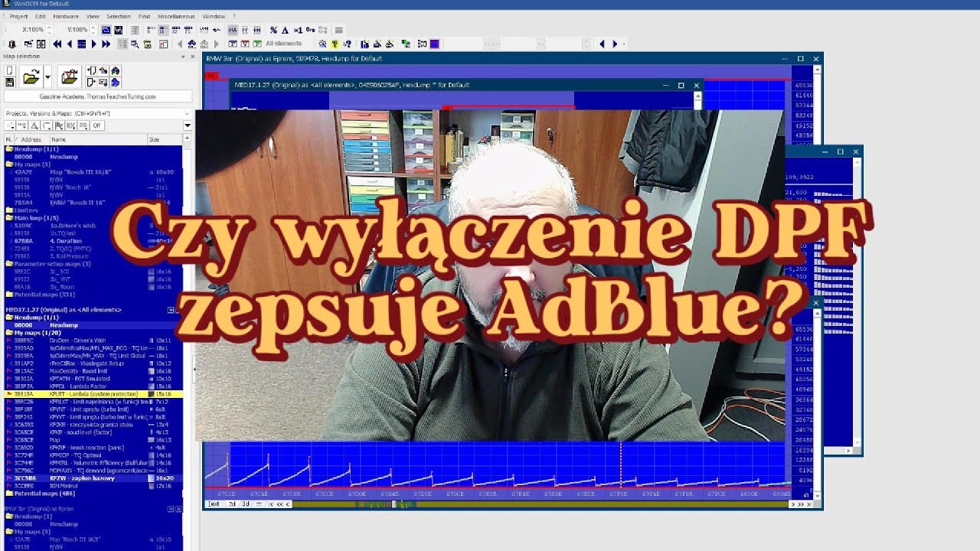Switch hexdump view to Text mode

pos(214,504)
